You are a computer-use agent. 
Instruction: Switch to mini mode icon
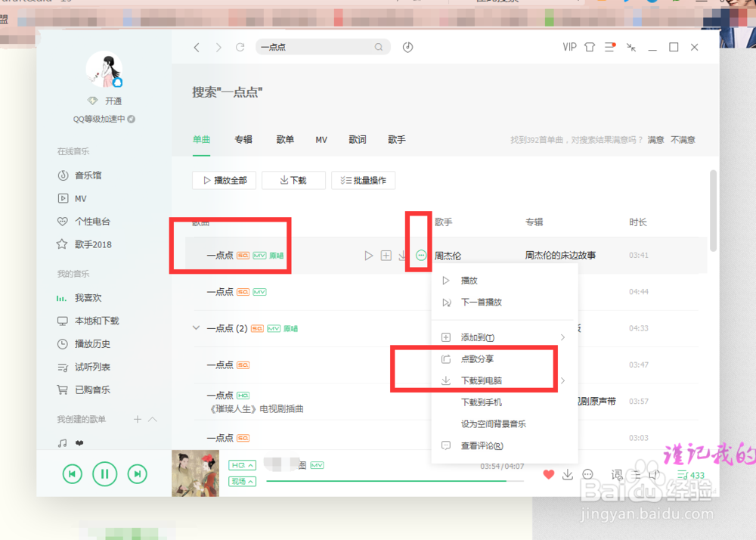pyautogui.click(x=631, y=47)
